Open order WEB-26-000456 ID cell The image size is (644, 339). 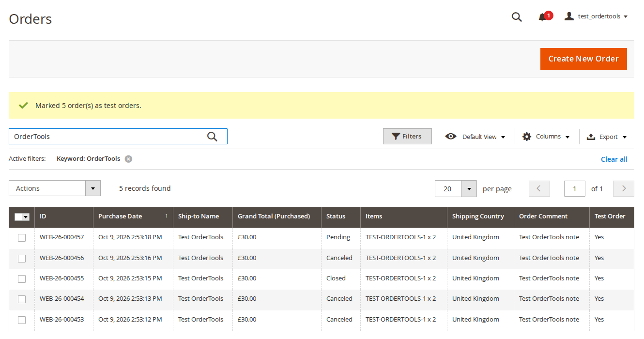(64, 258)
